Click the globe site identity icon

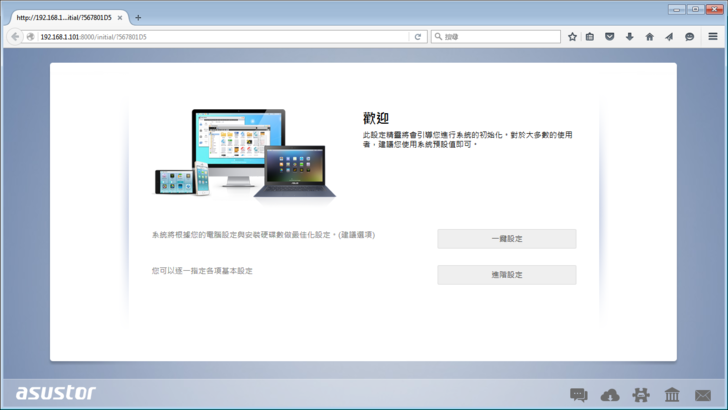point(31,37)
